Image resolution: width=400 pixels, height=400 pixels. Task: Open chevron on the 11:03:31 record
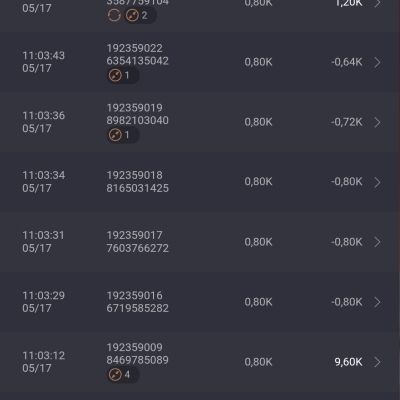[x=377, y=242]
